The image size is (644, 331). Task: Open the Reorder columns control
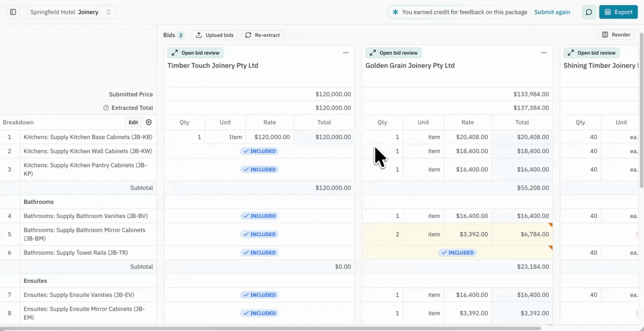[616, 35]
